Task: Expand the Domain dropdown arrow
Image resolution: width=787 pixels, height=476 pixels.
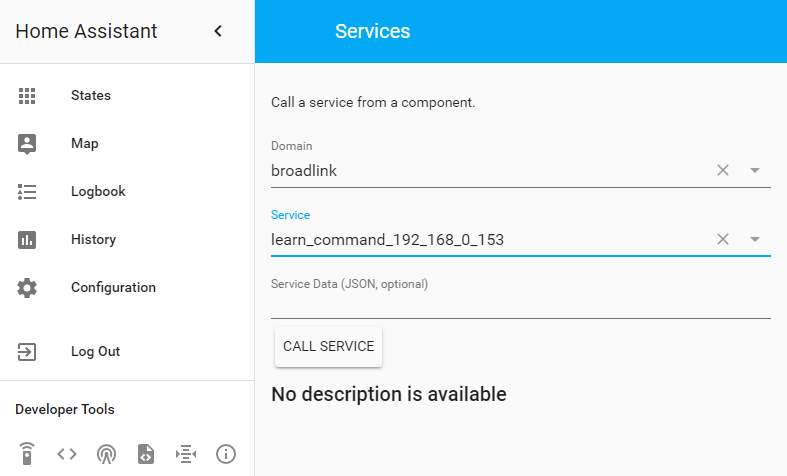Action: 755,171
